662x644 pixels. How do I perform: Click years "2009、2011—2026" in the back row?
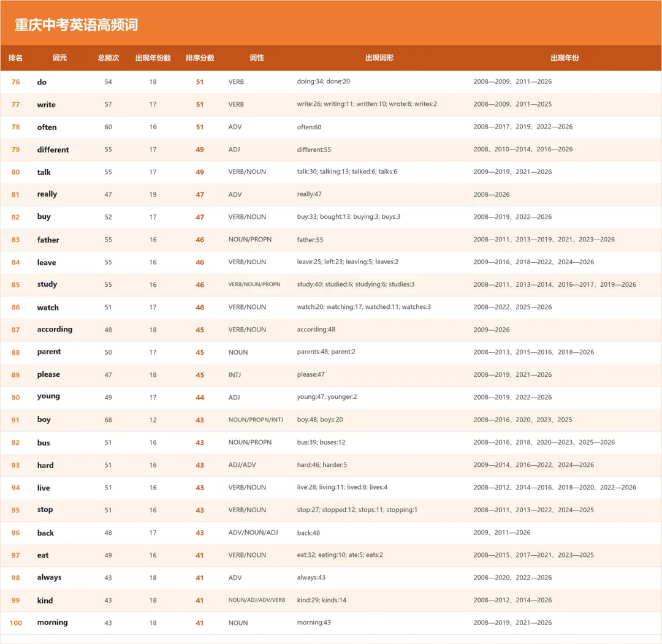[x=502, y=532]
